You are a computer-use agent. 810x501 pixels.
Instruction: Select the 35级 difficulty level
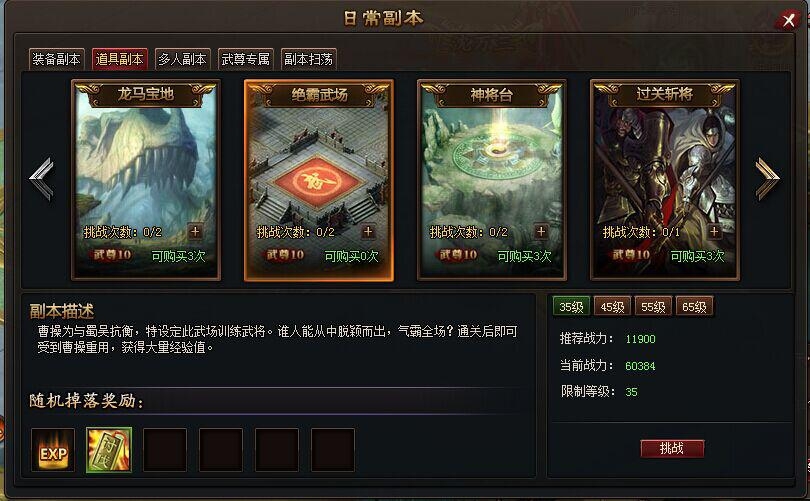(571, 307)
